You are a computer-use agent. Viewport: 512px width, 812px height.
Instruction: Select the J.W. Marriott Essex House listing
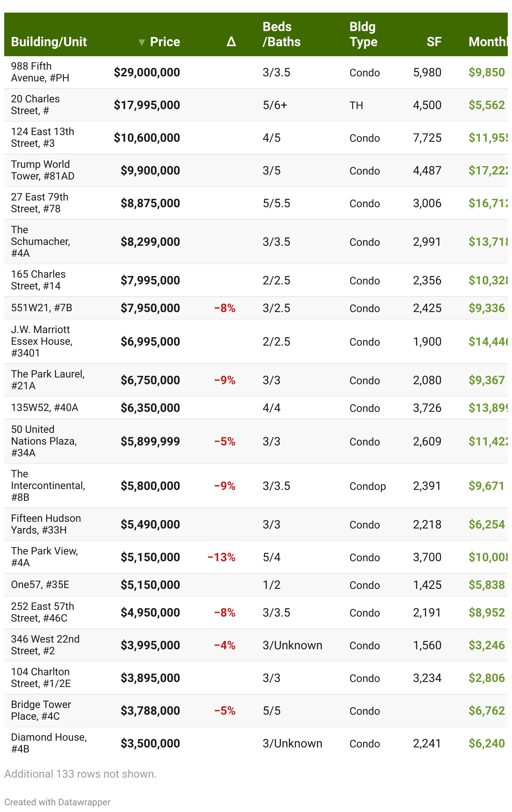point(42,341)
